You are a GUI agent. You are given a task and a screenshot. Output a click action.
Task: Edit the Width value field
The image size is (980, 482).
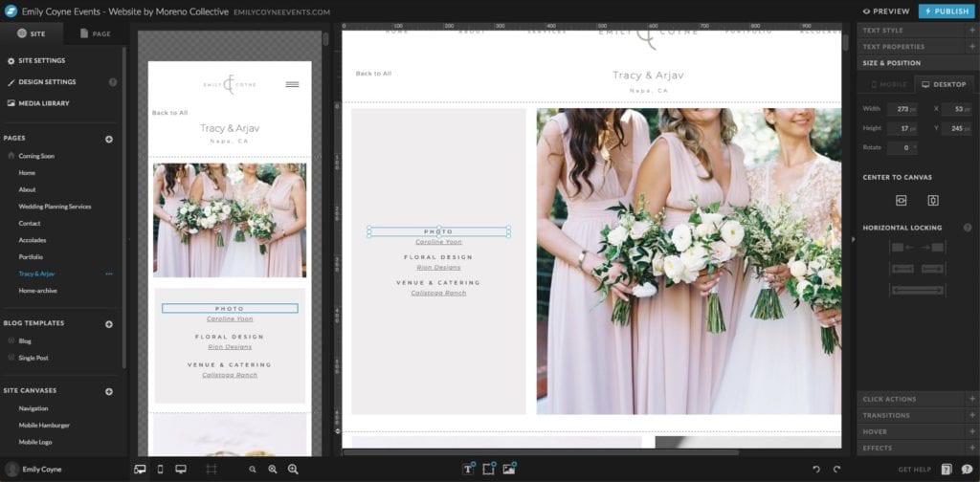click(902, 109)
